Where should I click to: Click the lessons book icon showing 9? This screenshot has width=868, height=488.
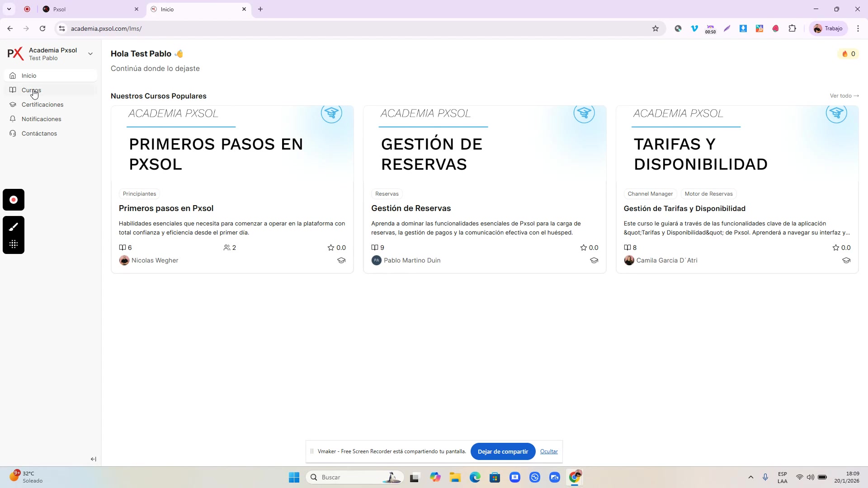coord(375,248)
